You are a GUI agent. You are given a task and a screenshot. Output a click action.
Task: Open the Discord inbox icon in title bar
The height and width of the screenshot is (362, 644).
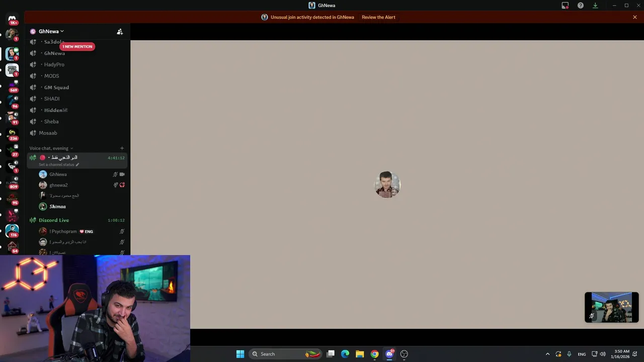[x=565, y=5]
